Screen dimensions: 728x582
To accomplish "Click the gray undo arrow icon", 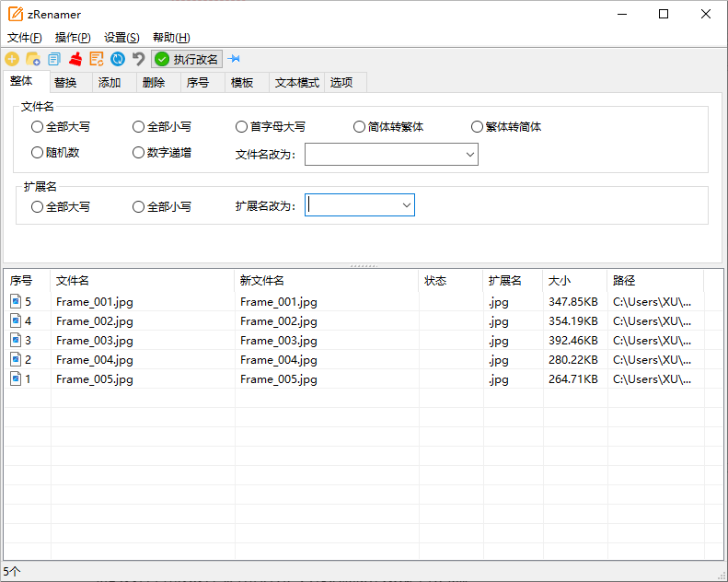I will 139,59.
